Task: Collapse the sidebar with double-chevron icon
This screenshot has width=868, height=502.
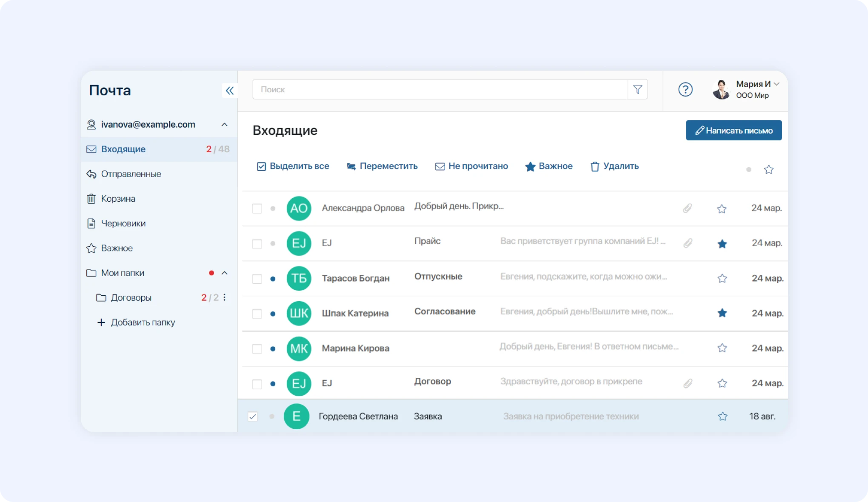Action: pos(230,91)
